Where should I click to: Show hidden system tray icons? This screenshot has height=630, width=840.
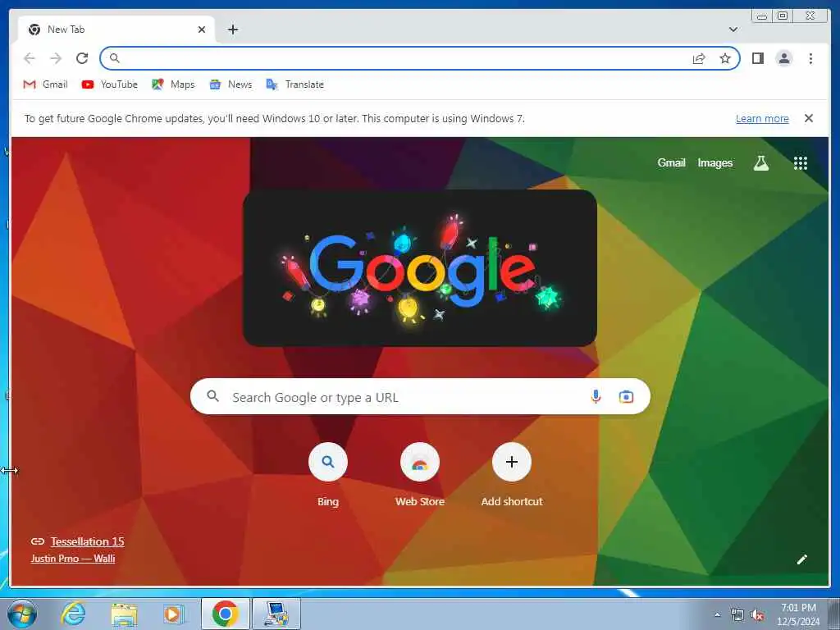pyautogui.click(x=717, y=614)
